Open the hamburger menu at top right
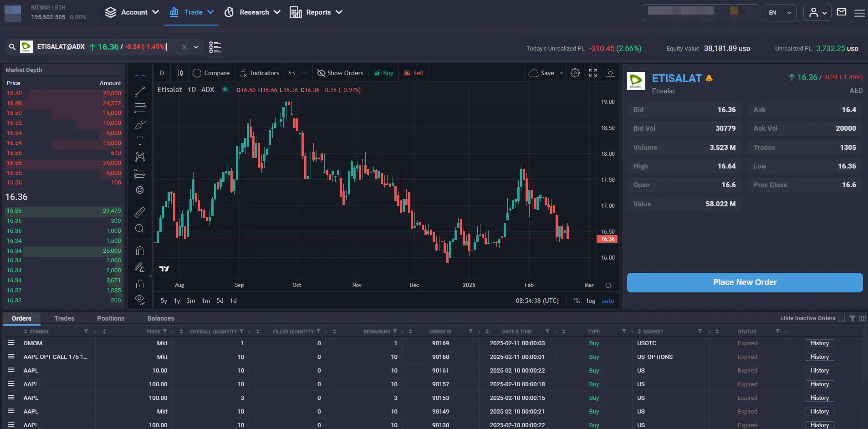The height and width of the screenshot is (429, 868). click(x=859, y=13)
